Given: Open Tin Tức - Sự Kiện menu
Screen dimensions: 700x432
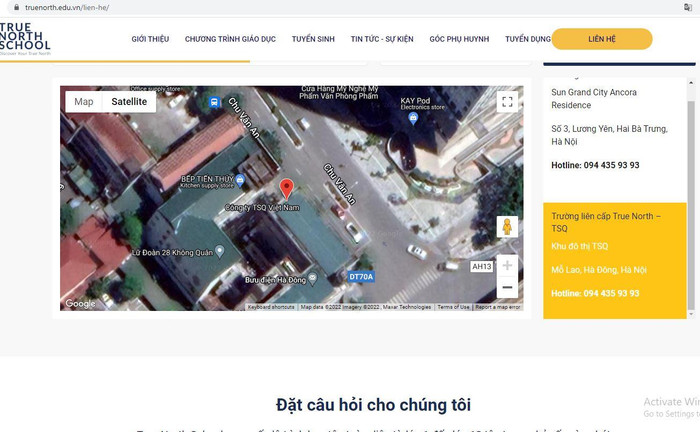Looking at the screenshot, I should click(382, 39).
